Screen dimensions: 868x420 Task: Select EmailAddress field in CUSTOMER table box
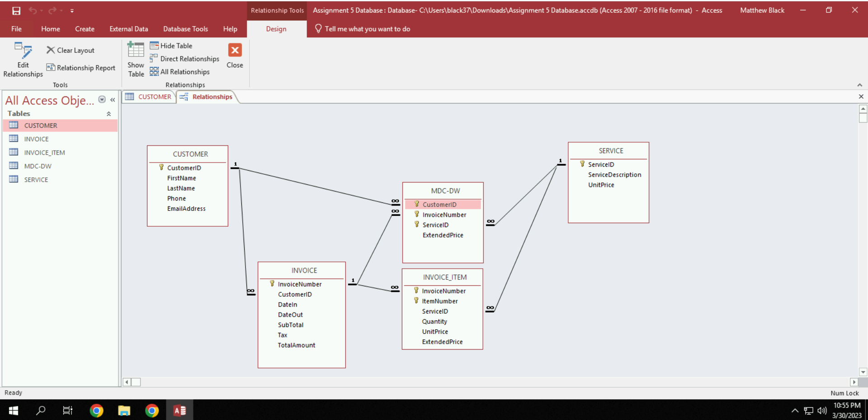[x=186, y=209]
